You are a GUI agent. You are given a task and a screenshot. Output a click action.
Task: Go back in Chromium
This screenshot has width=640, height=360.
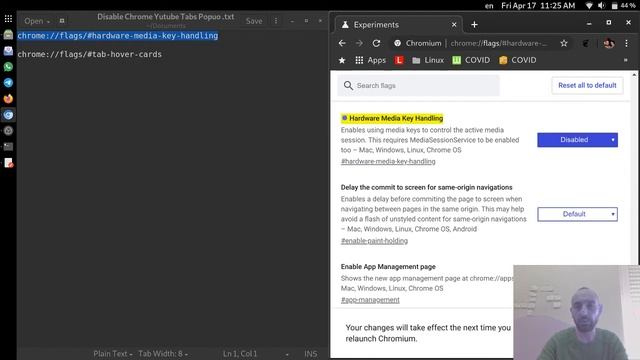click(x=342, y=43)
